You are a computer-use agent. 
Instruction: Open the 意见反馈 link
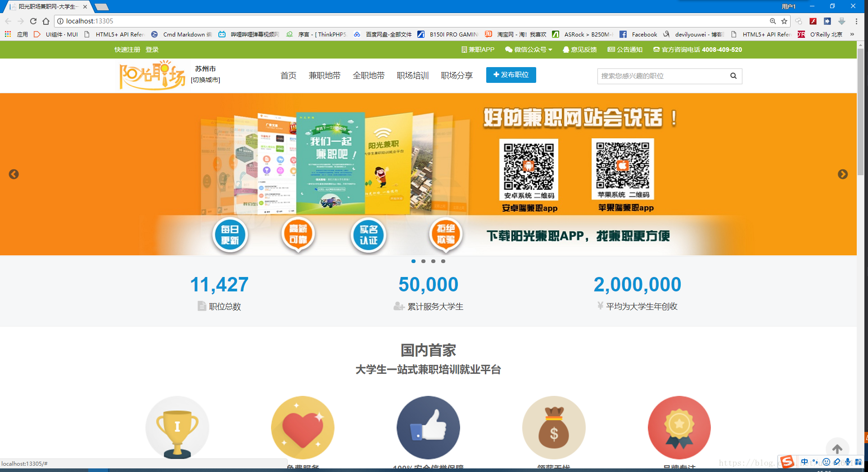[579, 50]
